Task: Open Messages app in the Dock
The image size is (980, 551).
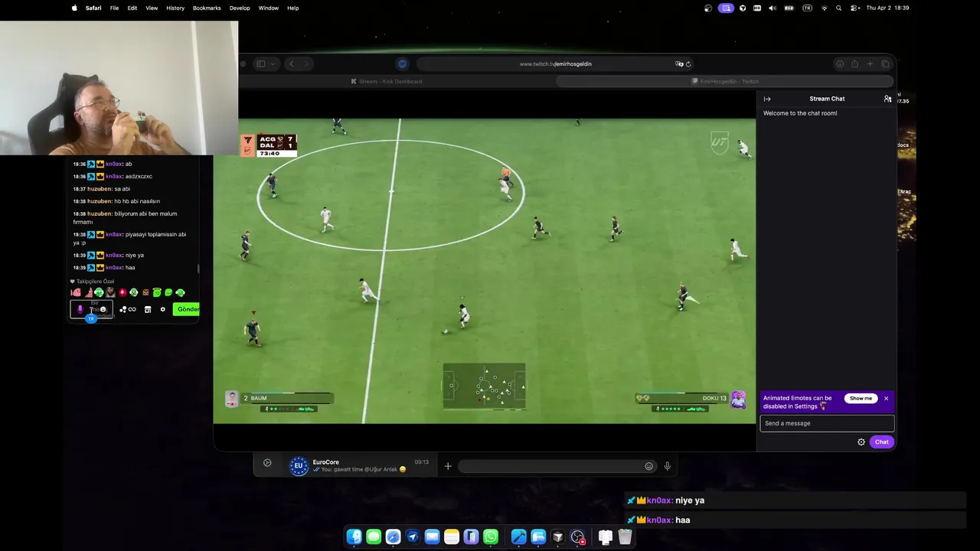Action: click(374, 536)
